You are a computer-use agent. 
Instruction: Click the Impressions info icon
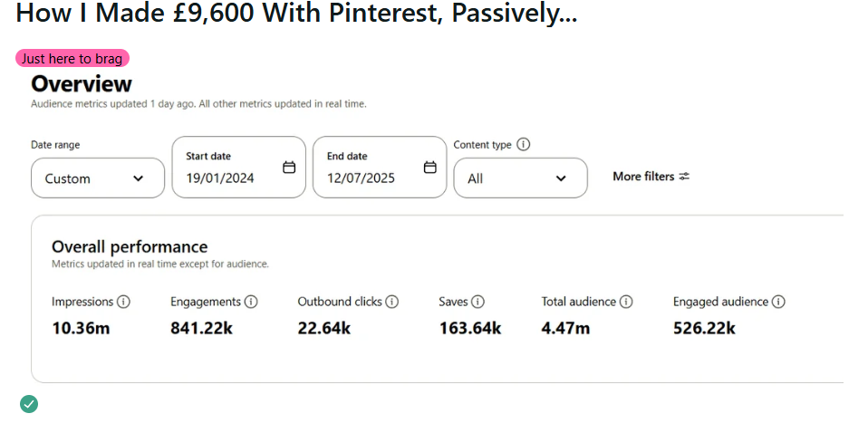[123, 302]
